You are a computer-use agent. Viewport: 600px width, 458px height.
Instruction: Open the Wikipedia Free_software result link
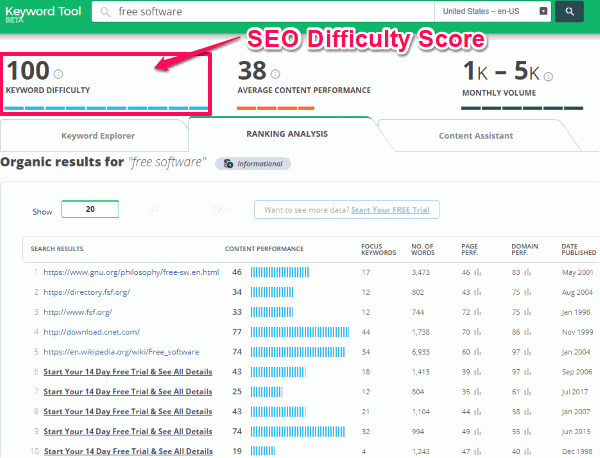(121, 352)
